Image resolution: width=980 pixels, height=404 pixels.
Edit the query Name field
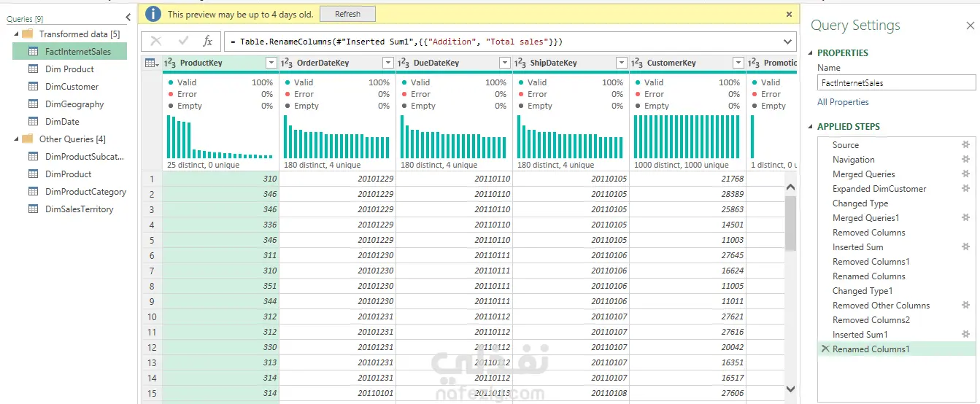[896, 83]
